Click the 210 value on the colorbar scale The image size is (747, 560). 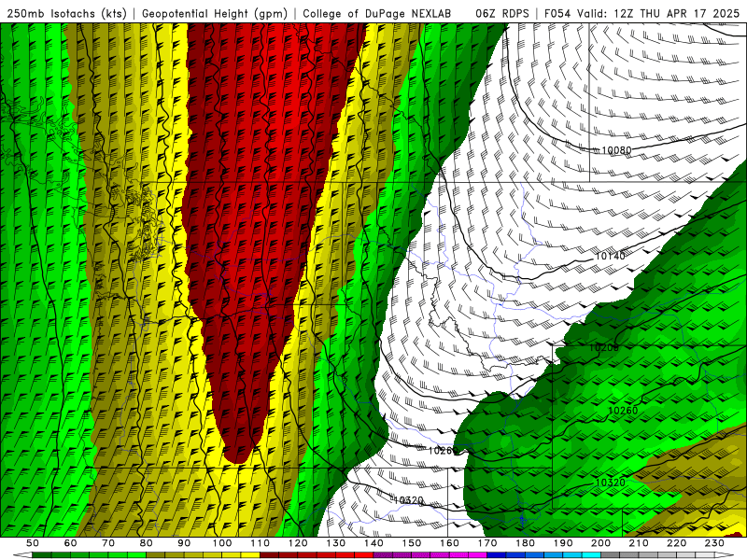pos(639,543)
